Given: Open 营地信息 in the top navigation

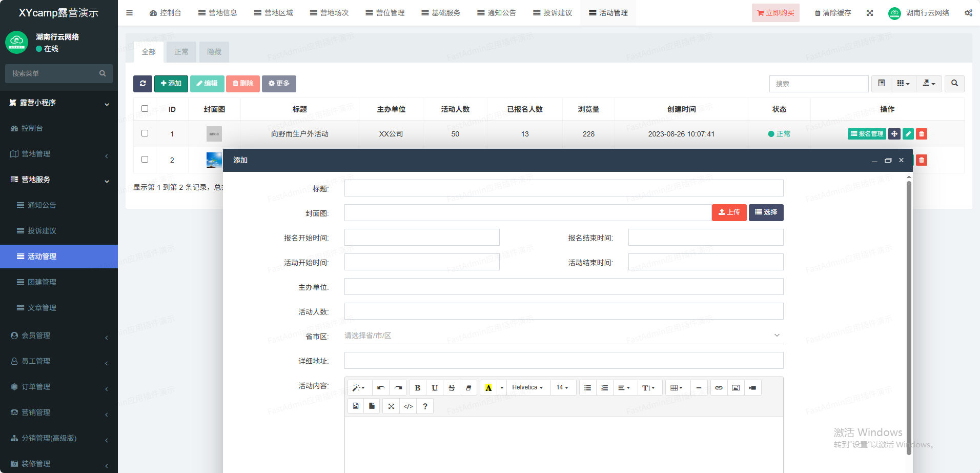Looking at the screenshot, I should [x=218, y=13].
